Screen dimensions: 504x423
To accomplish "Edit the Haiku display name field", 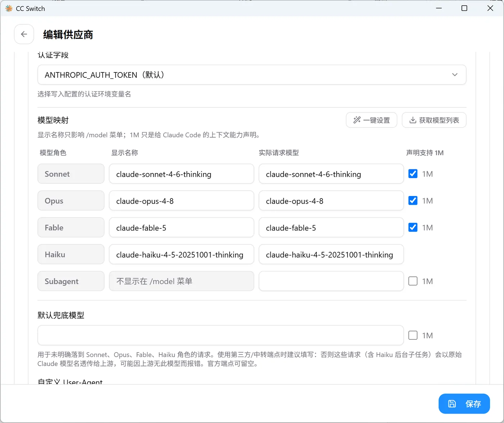I will (181, 254).
